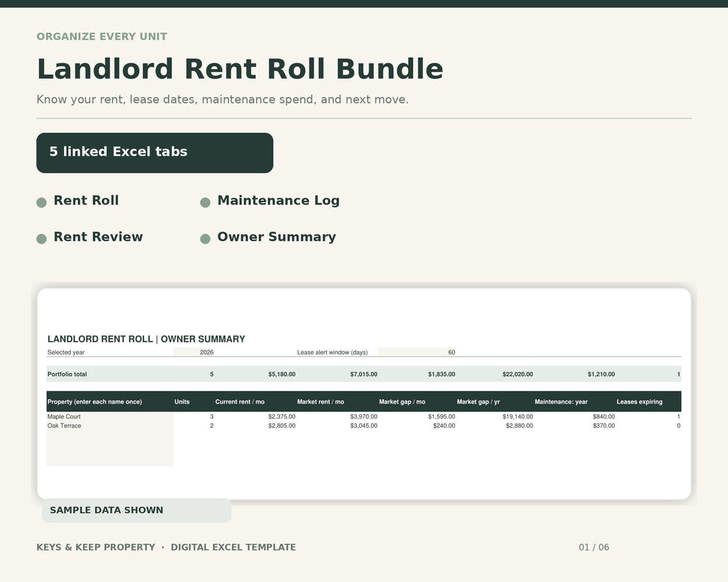Click Maple Court market gap $1,595.00
Screen dimensions: 728x582
441,416
